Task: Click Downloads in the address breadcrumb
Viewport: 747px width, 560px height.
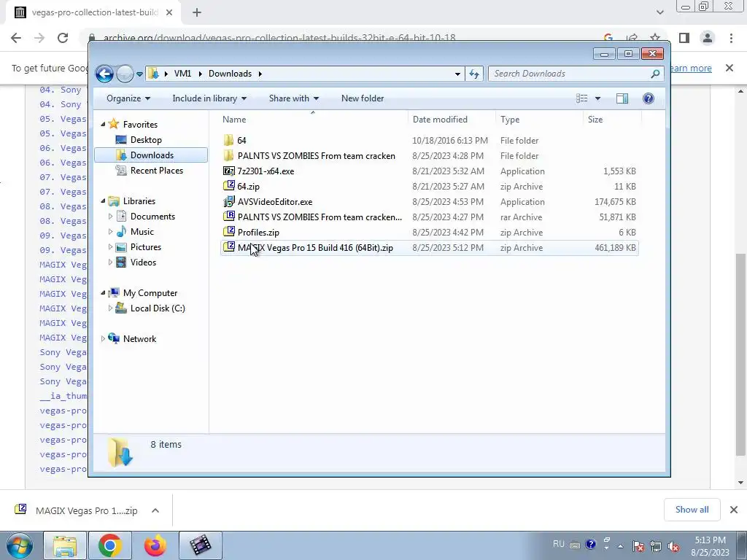Action: (230, 74)
